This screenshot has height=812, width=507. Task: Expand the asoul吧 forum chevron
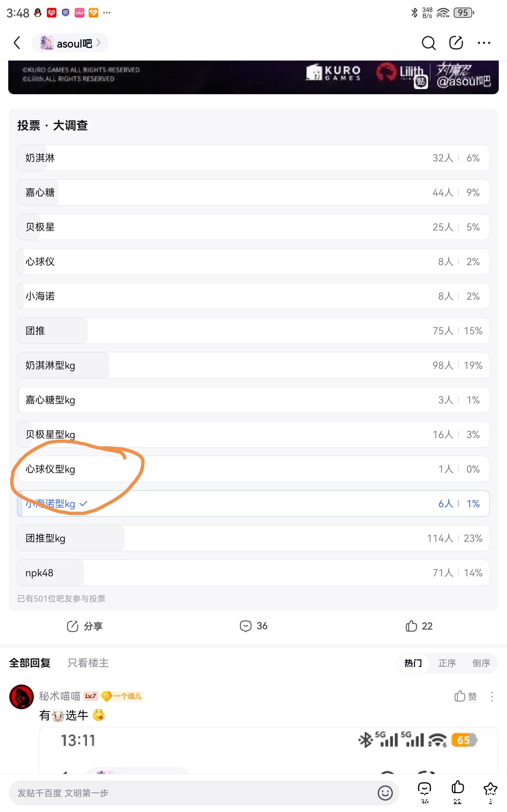coord(99,43)
